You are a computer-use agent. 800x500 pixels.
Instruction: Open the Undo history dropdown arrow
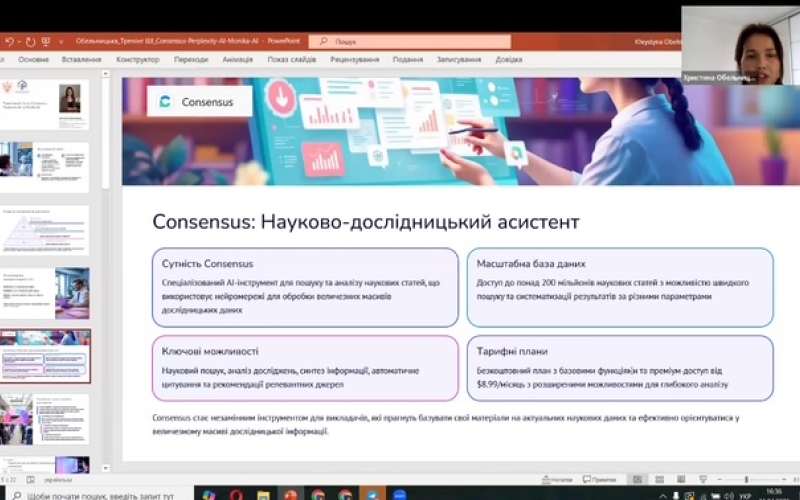tap(18, 42)
